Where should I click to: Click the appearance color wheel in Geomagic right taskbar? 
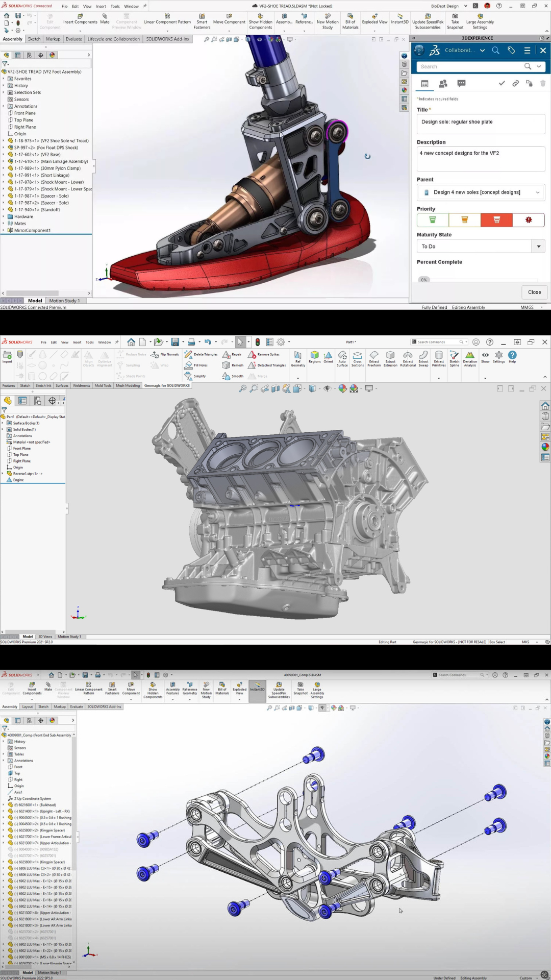[x=545, y=447]
